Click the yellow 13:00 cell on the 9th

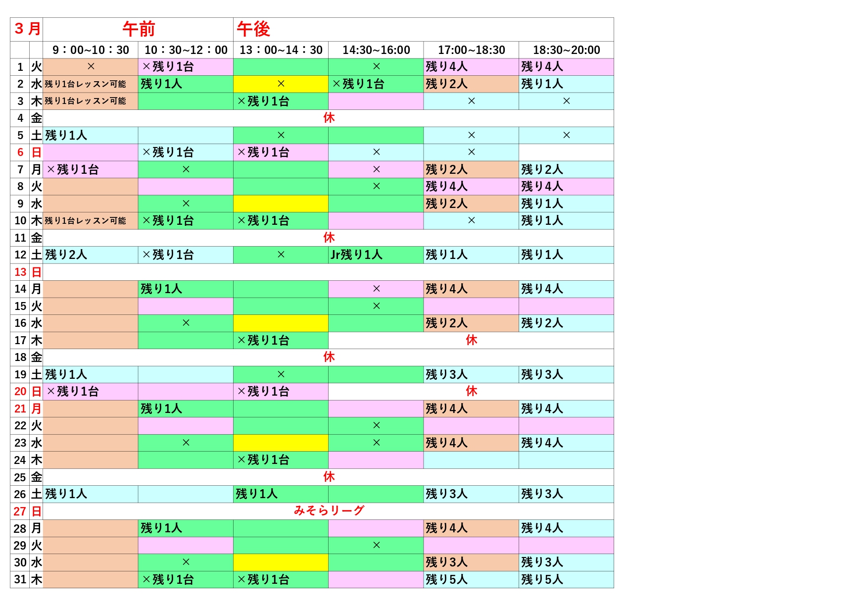pyautogui.click(x=281, y=204)
